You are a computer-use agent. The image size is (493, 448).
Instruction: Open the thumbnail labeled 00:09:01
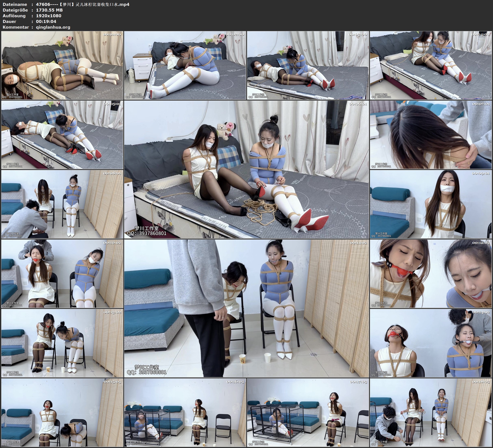pyautogui.click(x=431, y=204)
